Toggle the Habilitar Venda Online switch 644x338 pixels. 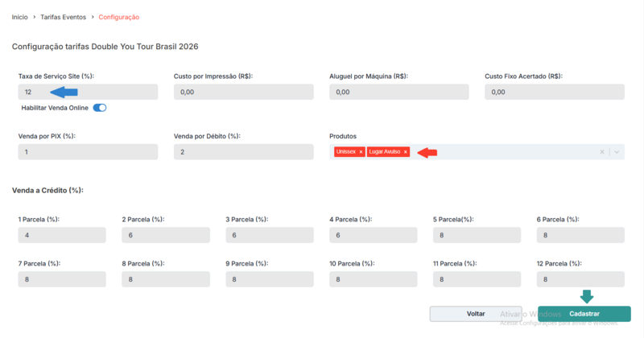tap(100, 108)
